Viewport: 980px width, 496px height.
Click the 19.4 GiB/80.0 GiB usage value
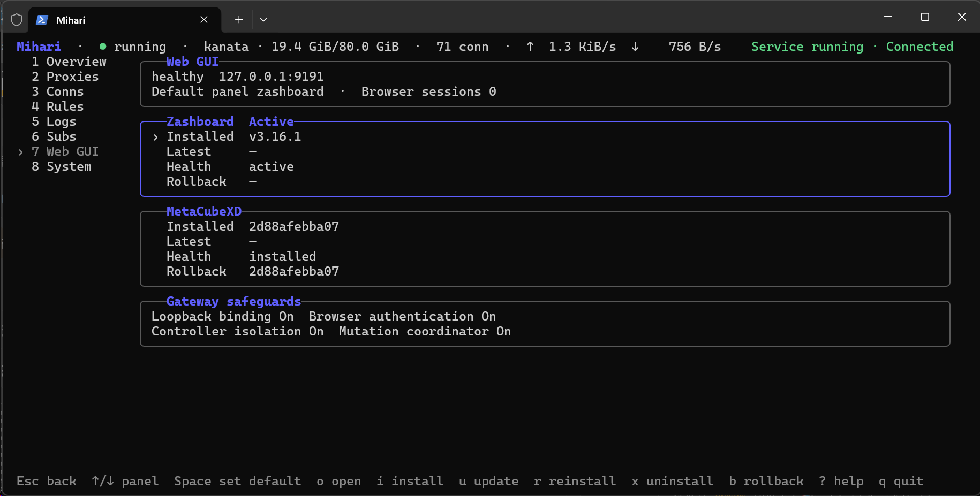[x=335, y=47]
